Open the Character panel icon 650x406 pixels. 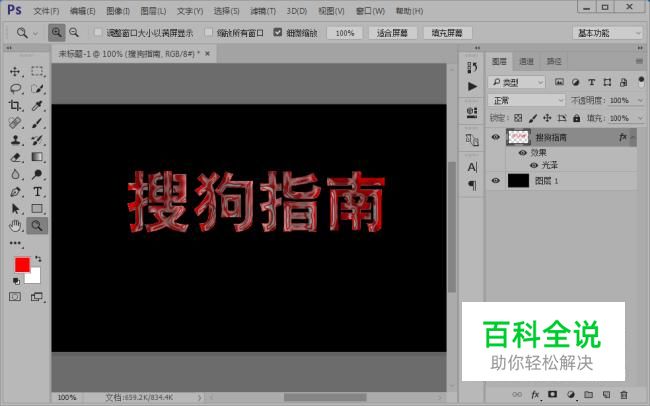[472, 167]
